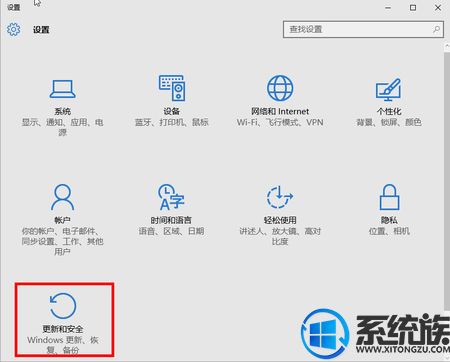The height and width of the screenshot is (362, 450).
Task: Open the Privacy (隐私) padlock icon
Action: pyautogui.click(x=389, y=197)
